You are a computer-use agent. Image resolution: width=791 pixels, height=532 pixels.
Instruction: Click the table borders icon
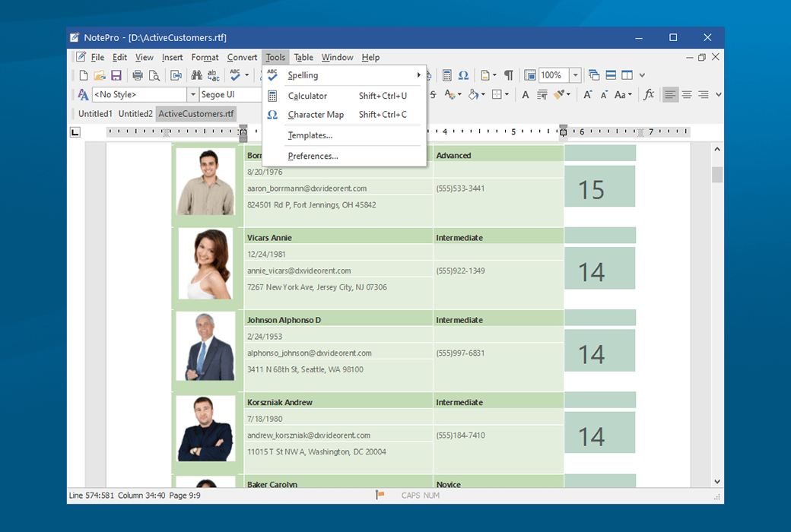point(497,95)
